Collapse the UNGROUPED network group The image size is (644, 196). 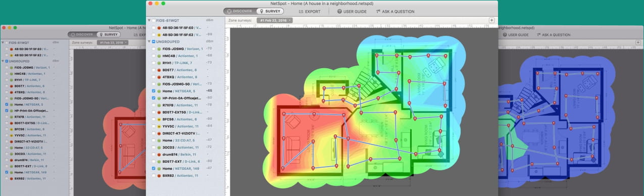(x=149, y=41)
